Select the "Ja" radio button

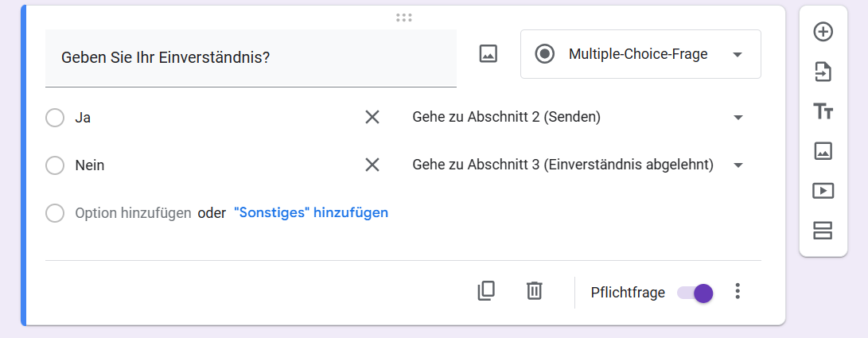pos(55,118)
